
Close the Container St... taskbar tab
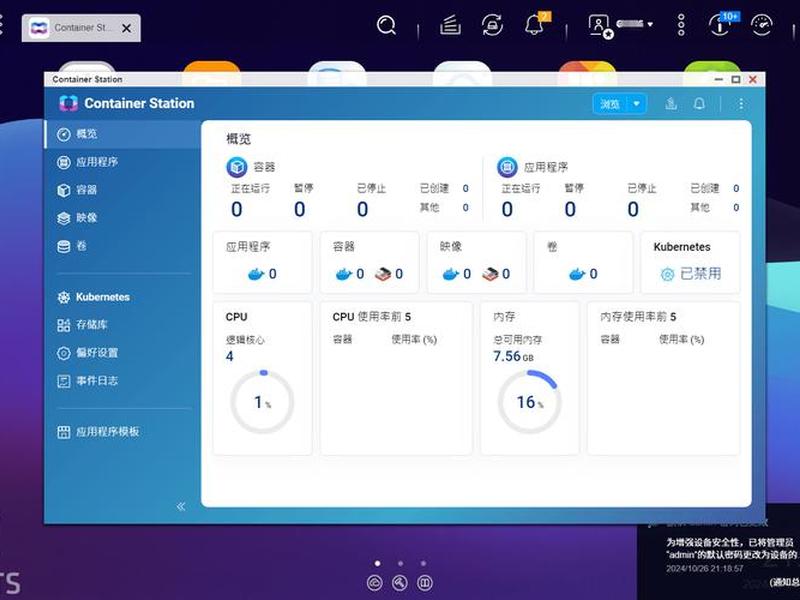click(127, 28)
